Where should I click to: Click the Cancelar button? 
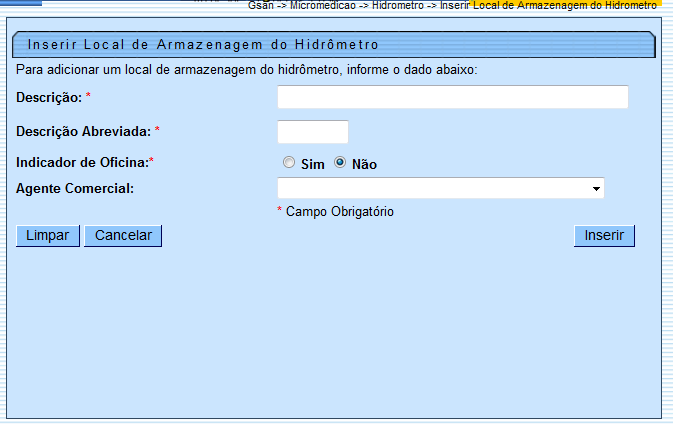click(x=123, y=235)
